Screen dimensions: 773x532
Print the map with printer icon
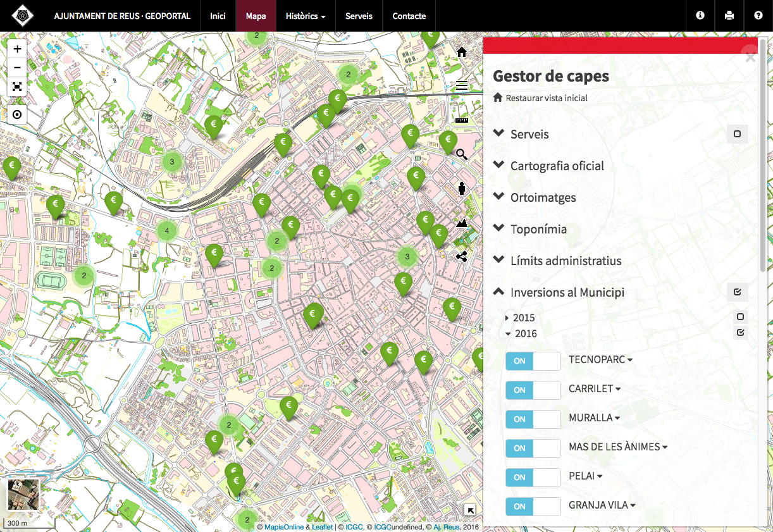729,15
